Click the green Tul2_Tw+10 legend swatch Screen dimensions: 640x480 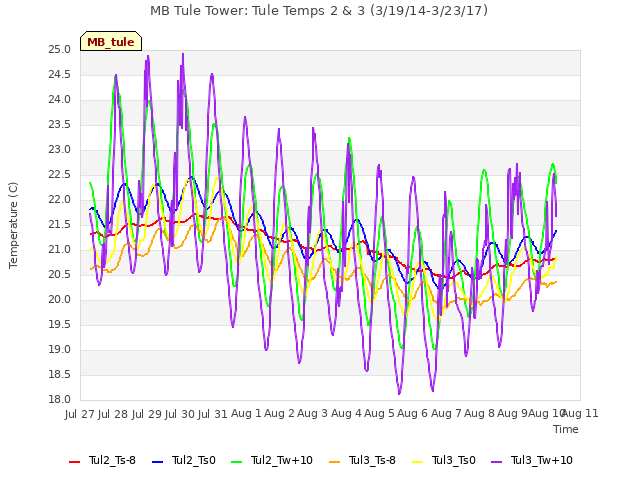pyautogui.click(x=237, y=462)
